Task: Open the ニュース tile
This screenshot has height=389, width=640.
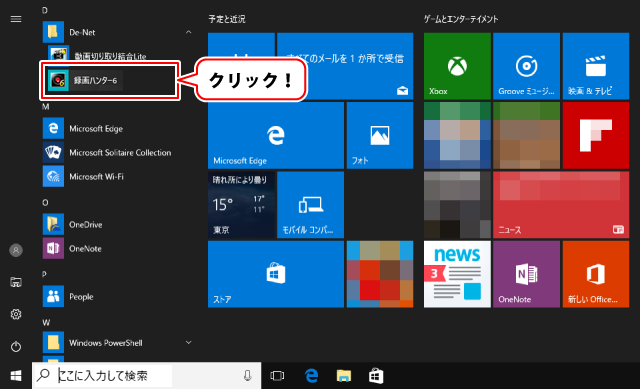Action: 561,205
